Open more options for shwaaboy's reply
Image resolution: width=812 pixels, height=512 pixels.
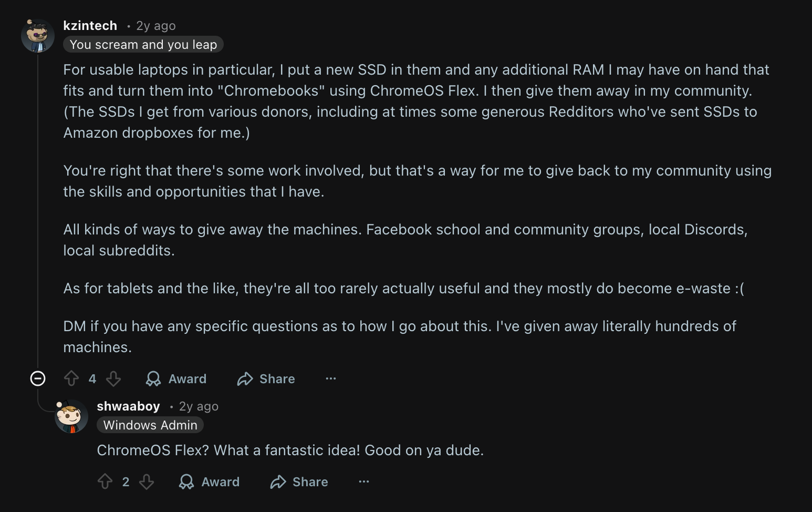click(x=364, y=482)
